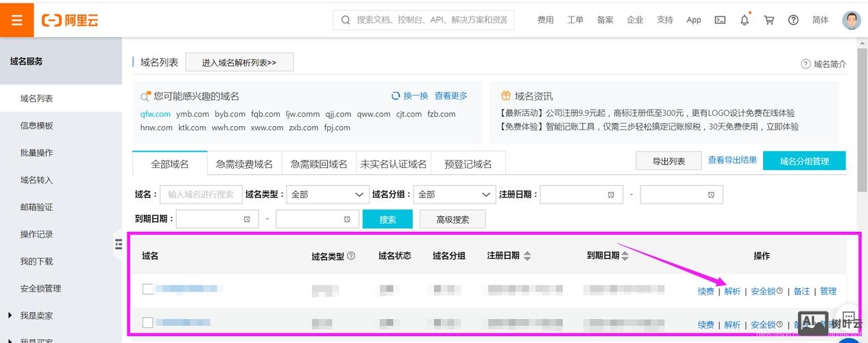
Task: Tick the second domain row checkbox
Action: coord(147,322)
